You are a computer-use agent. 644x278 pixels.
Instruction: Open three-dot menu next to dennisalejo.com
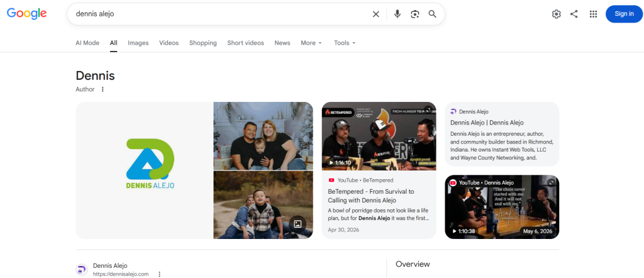[160, 274]
